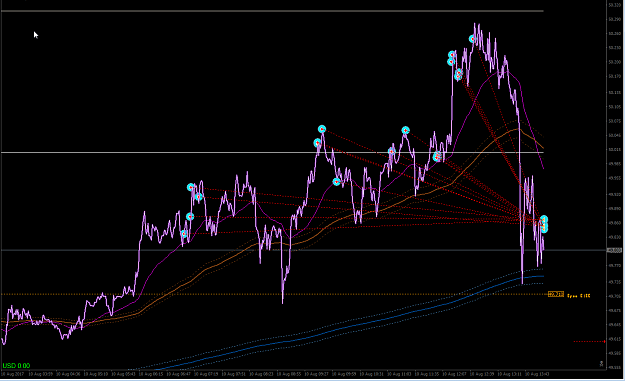
Task: Click the orange dotted horizontal price line
Action: [274, 295]
